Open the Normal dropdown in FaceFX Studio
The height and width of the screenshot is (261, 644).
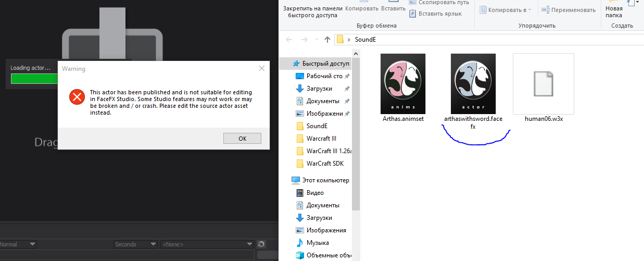point(18,244)
